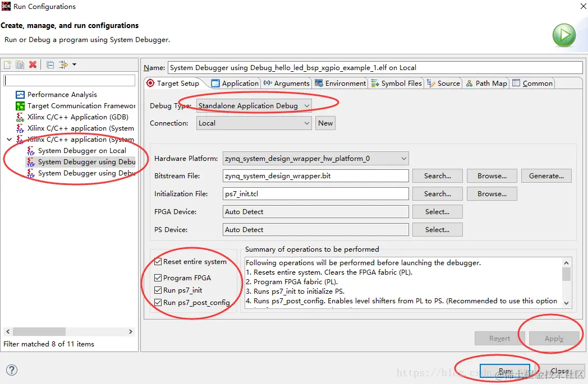This screenshot has width=588, height=384.
Task: Click summary scrollbar down arrow
Action: click(x=566, y=303)
